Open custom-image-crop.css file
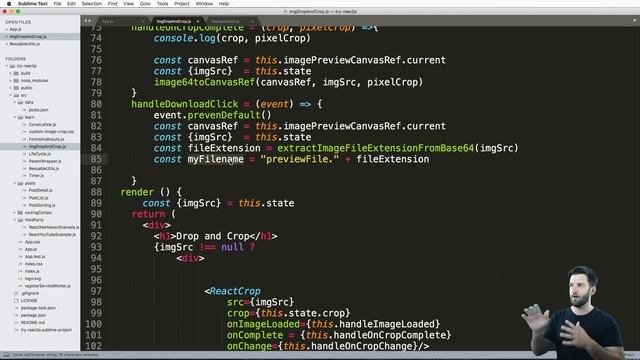Image resolution: width=640 pixels, height=360 pixels. pyautogui.click(x=51, y=132)
